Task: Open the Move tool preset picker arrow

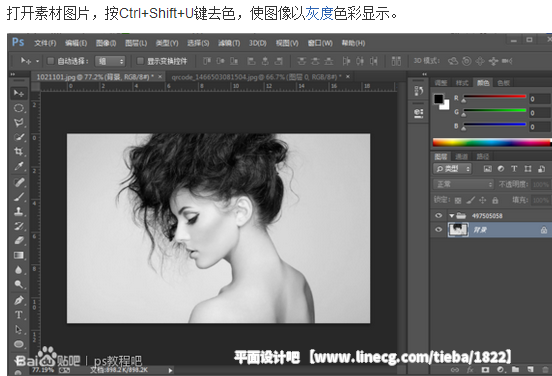Action: pos(37,62)
